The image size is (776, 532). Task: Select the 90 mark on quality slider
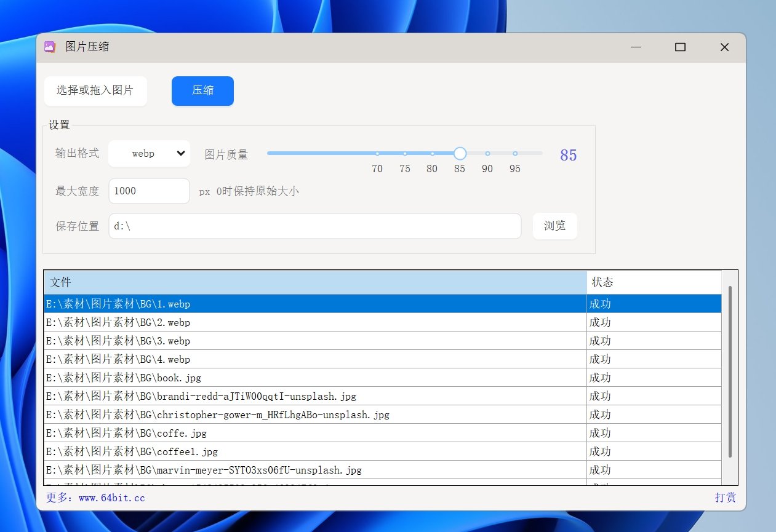[487, 154]
